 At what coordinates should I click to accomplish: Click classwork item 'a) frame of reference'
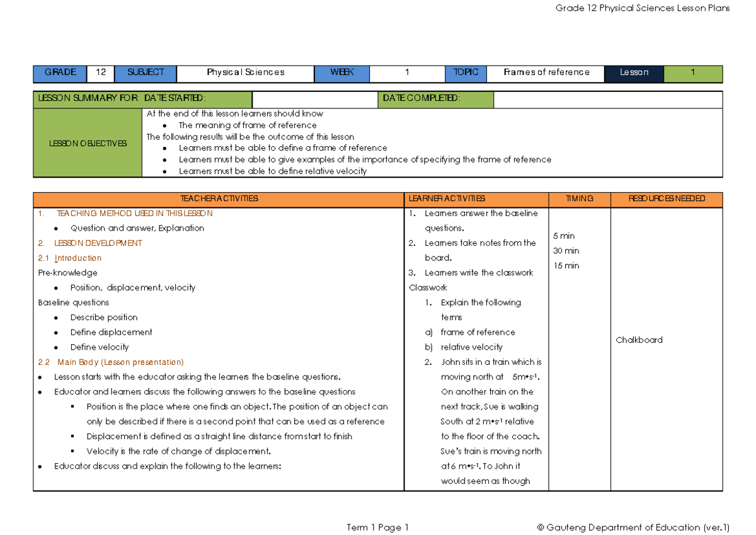point(470,332)
